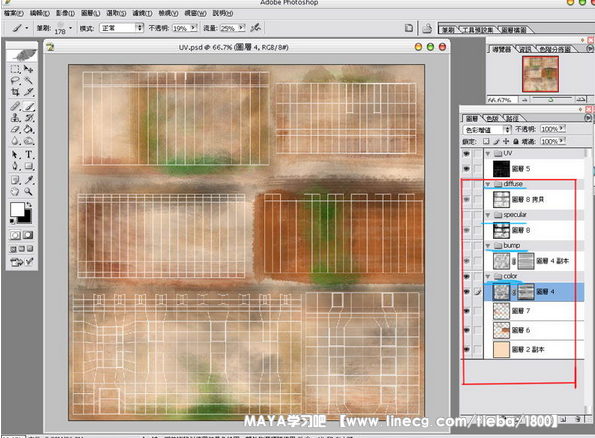This screenshot has width=595, height=438.
Task: Switch to the Paths tab
Action: coord(512,118)
